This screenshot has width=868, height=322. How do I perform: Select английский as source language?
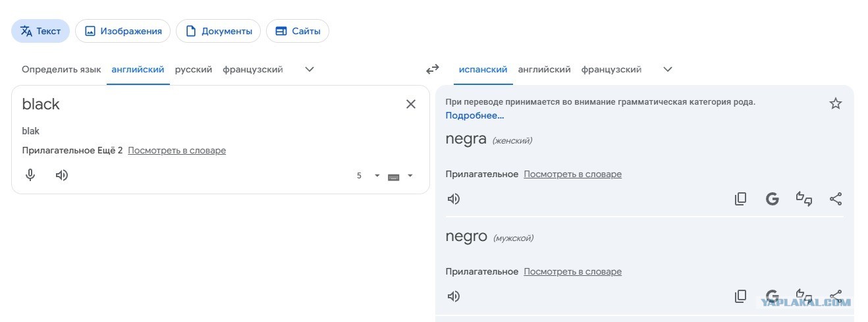[138, 69]
